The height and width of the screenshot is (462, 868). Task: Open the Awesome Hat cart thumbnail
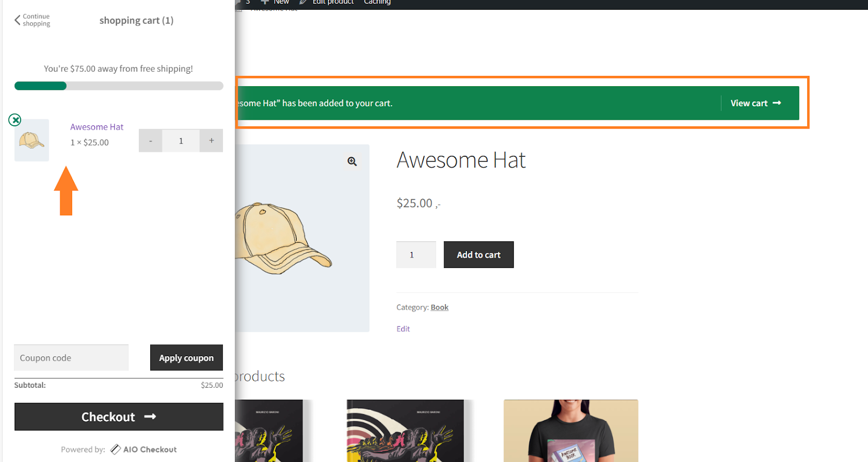pos(31,140)
